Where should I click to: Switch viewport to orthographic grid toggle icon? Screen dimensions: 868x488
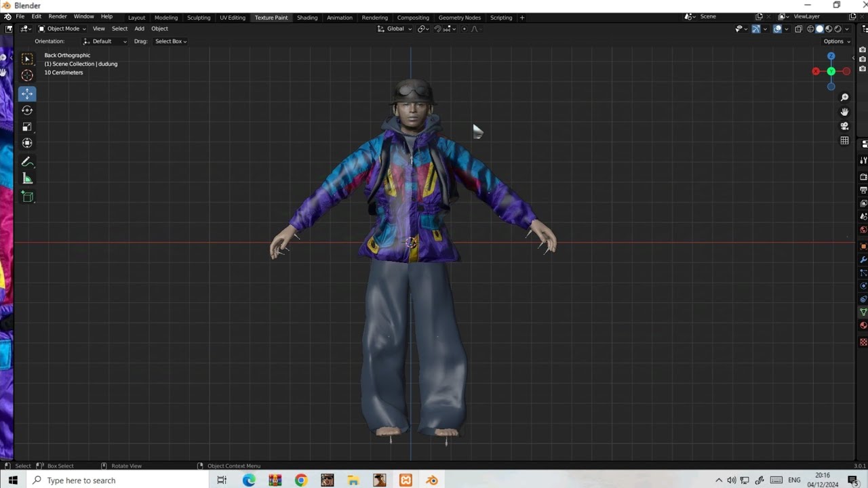844,140
